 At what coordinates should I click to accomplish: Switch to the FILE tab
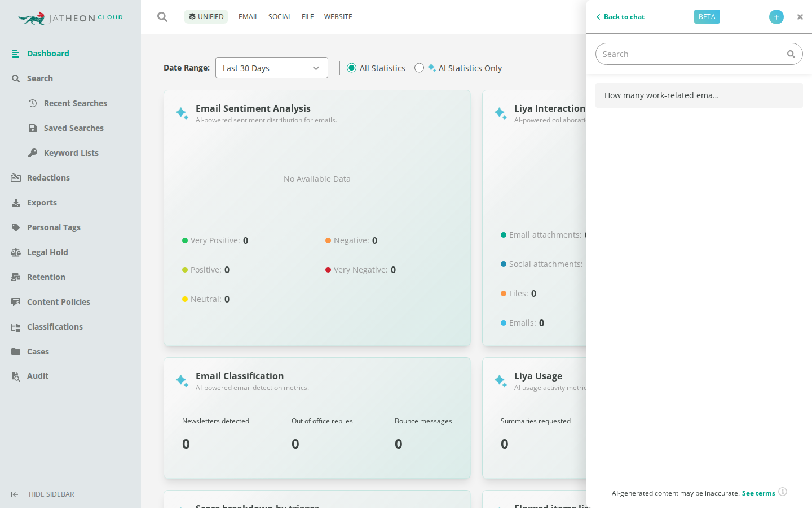(x=308, y=17)
